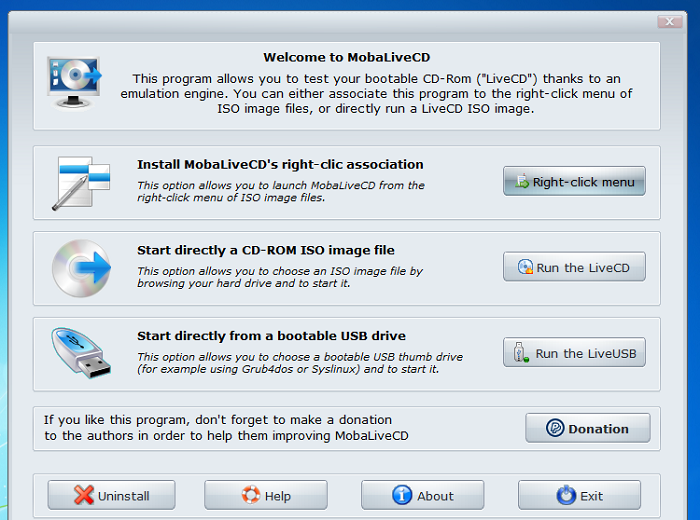Click the Uninstall button
The image size is (700, 520).
point(112,495)
